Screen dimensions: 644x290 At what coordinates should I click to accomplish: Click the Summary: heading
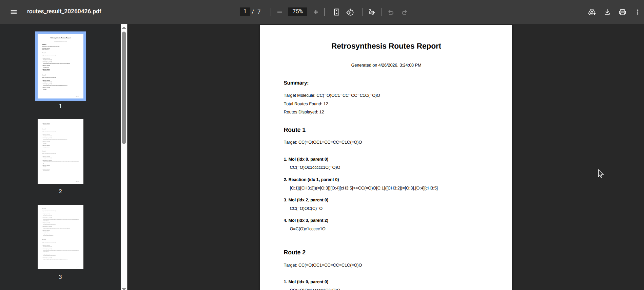[296, 83]
